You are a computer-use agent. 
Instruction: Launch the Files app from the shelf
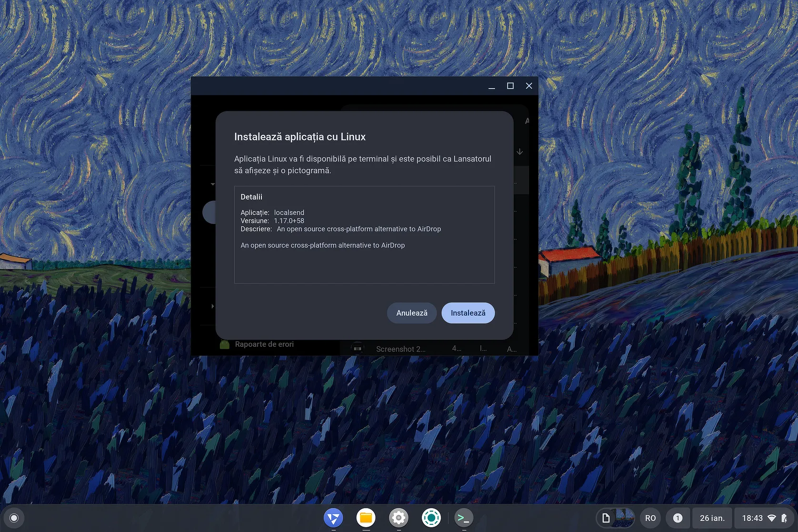pyautogui.click(x=366, y=518)
